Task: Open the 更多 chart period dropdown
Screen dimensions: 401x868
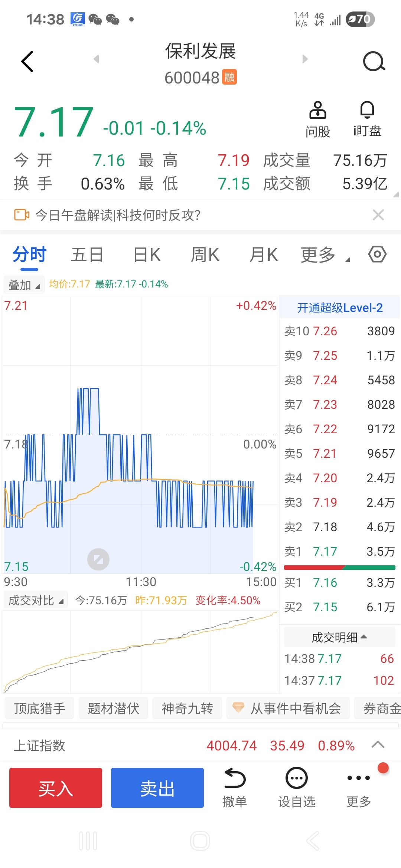Action: tap(325, 255)
